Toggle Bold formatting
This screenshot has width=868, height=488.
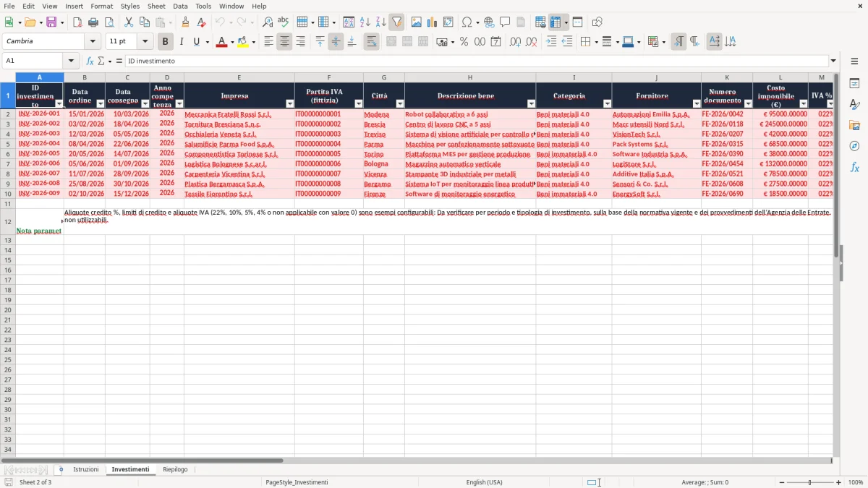(x=166, y=42)
